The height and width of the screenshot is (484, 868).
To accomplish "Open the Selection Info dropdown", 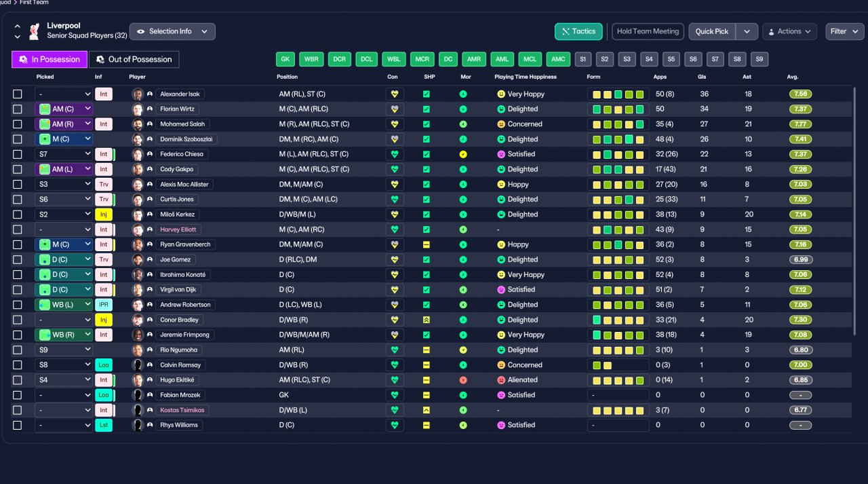I will [x=172, y=31].
